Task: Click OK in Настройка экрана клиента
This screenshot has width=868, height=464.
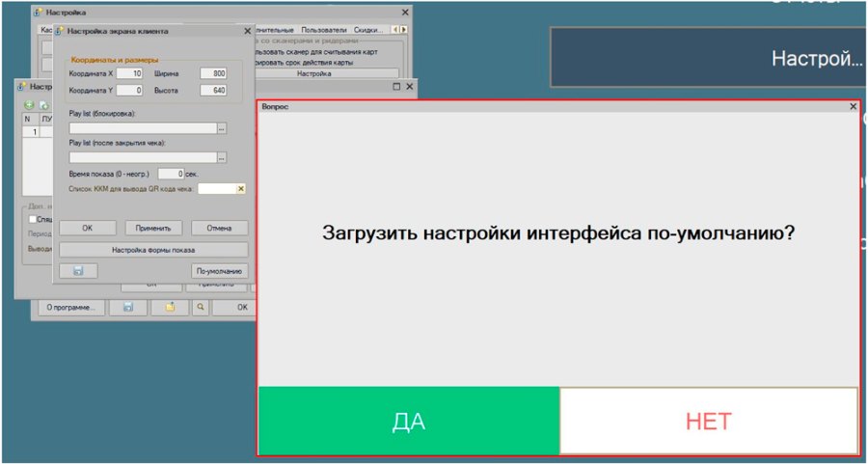Action: [88, 228]
